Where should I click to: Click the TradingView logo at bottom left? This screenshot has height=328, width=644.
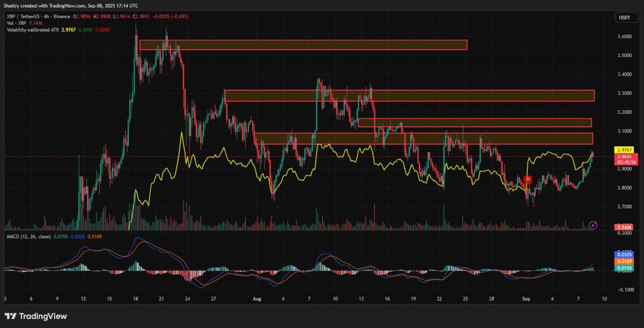tap(36, 316)
